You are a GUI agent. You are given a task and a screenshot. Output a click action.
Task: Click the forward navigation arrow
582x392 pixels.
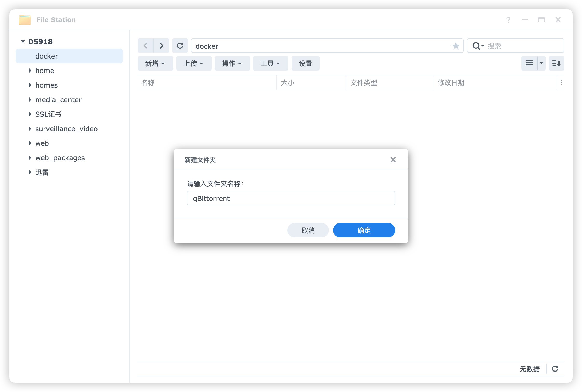161,46
